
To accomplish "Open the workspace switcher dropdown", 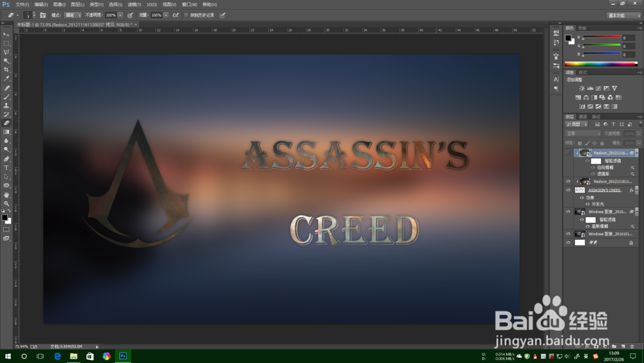I will point(623,15).
